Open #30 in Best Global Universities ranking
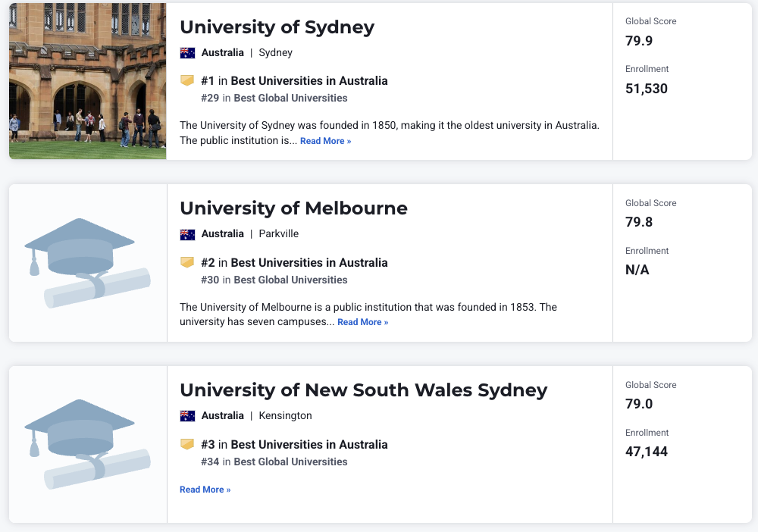 coord(274,280)
